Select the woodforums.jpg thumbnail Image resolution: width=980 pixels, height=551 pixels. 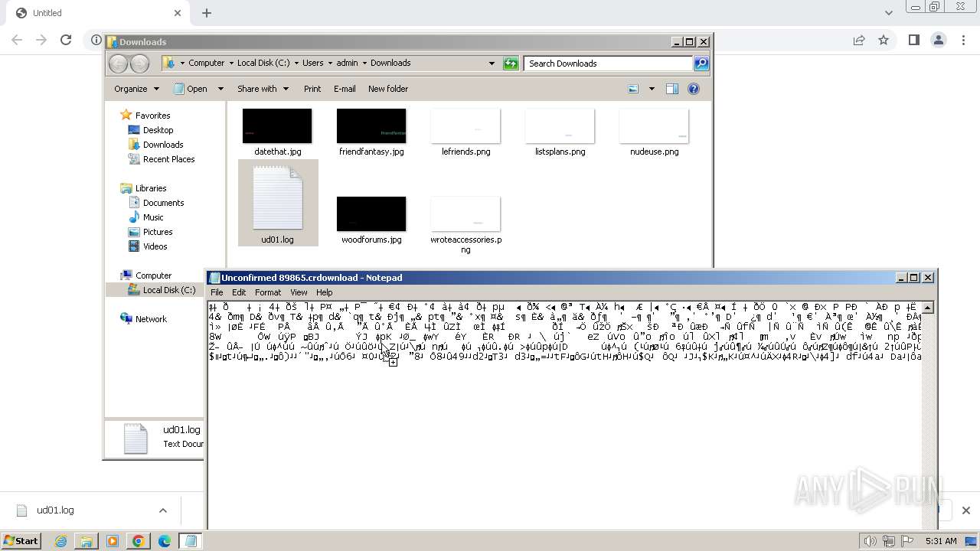pos(371,214)
